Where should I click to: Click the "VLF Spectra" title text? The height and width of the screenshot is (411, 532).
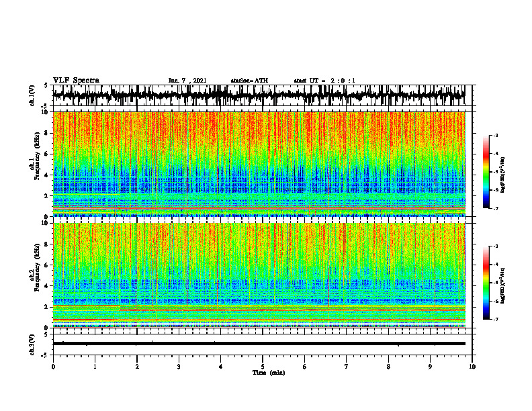click(76, 81)
